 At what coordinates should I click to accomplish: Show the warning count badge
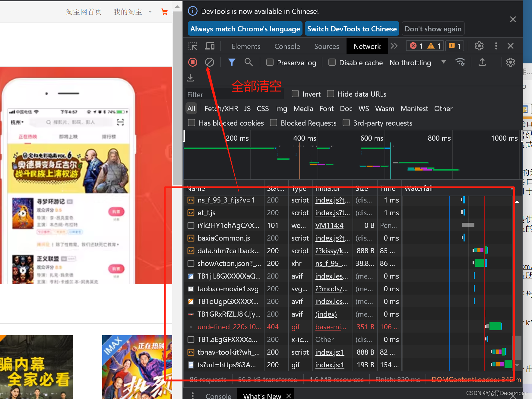point(434,46)
